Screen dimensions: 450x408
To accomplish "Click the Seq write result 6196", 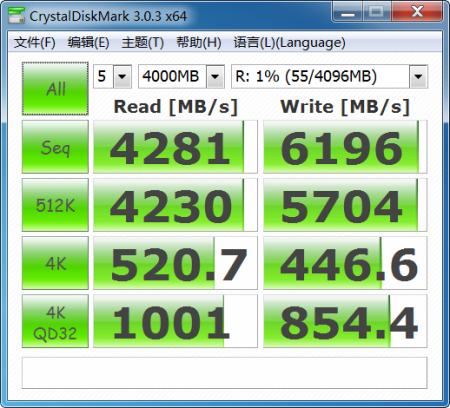I will 345,147.
